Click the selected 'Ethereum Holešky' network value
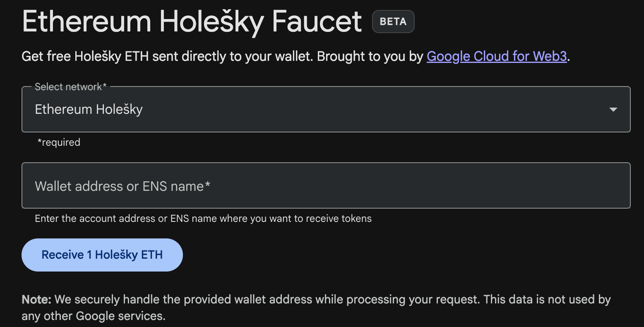Viewport: 644px width, 327px height. pyautogui.click(x=89, y=110)
